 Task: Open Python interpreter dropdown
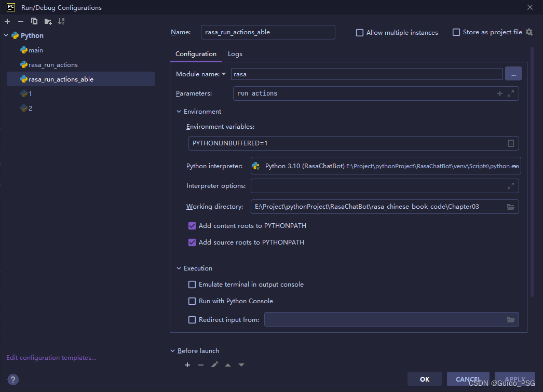tap(515, 166)
